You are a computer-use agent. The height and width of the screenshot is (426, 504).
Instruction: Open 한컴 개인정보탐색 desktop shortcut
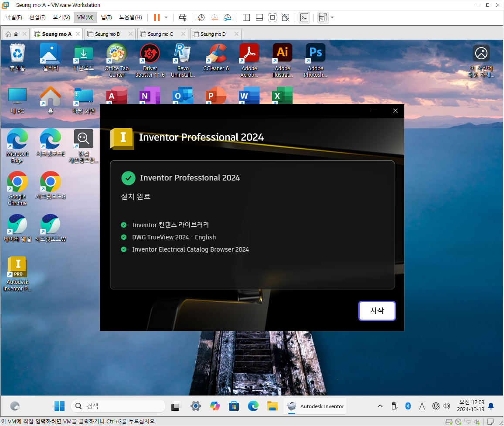[84, 146]
